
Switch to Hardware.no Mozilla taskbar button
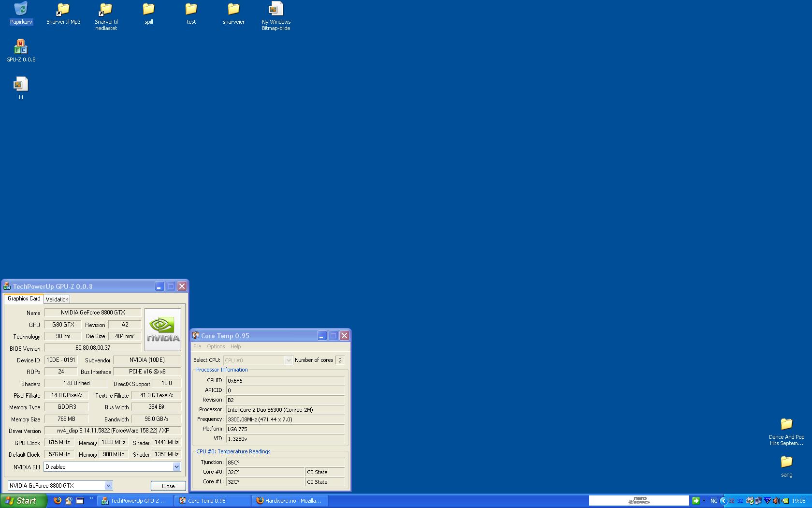[290, 501]
